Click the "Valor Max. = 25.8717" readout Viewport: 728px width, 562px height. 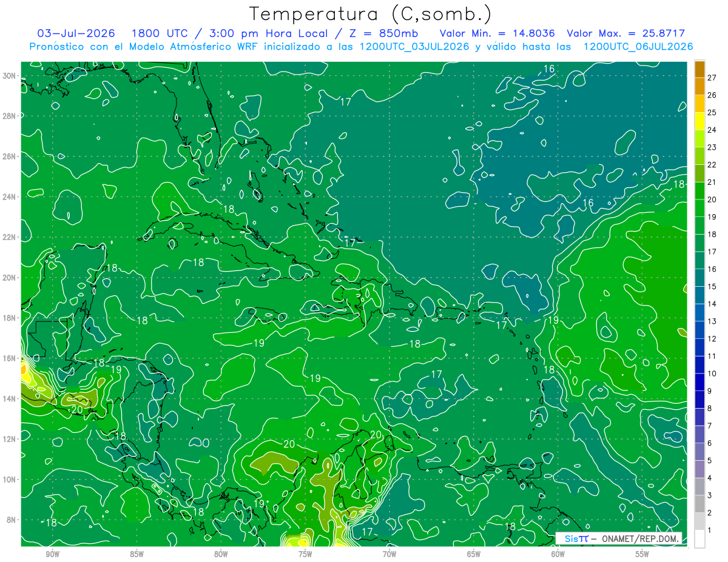625,33
